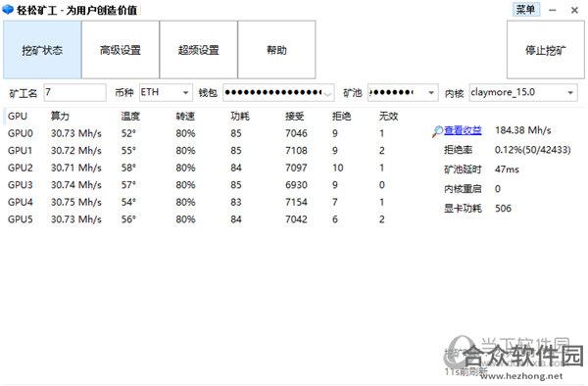Click the 接受 column header
588x386 pixels.
click(x=294, y=117)
